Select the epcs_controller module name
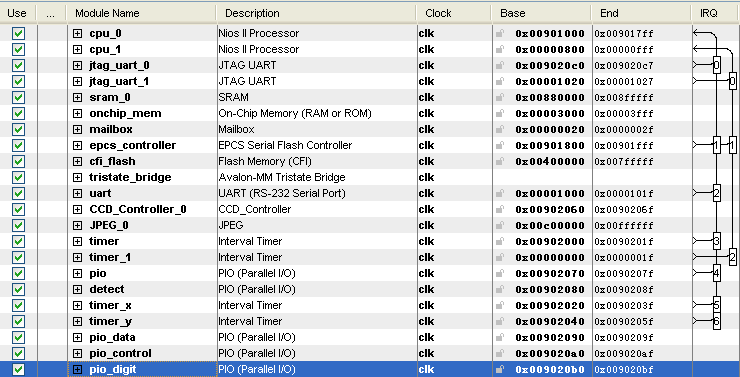This screenshot has height=377, width=740. click(x=133, y=145)
